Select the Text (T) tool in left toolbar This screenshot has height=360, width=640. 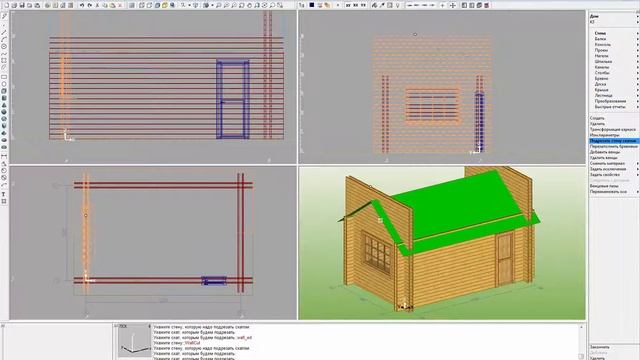click(4, 194)
